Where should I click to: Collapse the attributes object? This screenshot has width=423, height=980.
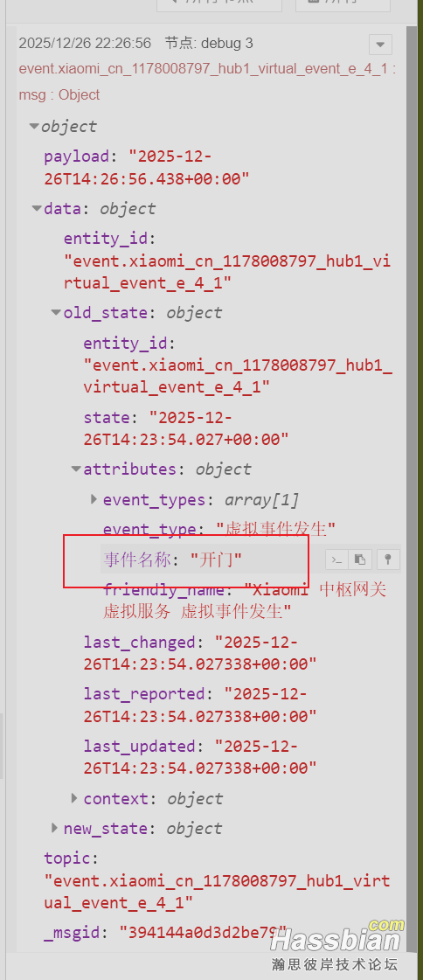click(x=76, y=469)
